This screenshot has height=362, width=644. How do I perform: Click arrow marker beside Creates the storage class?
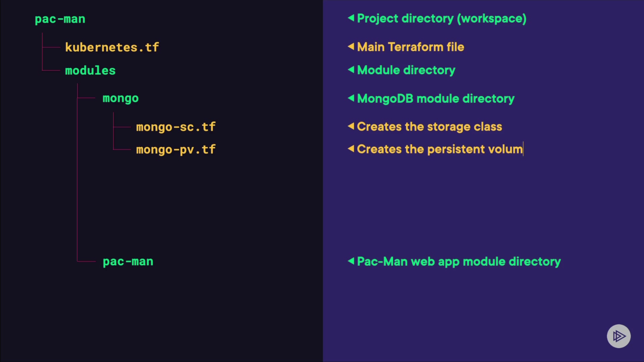pyautogui.click(x=351, y=126)
